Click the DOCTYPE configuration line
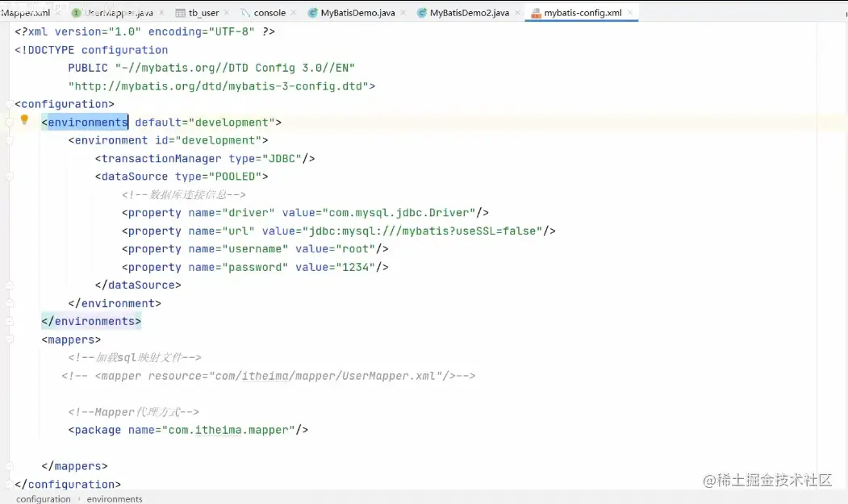The image size is (848, 504). click(x=91, y=50)
